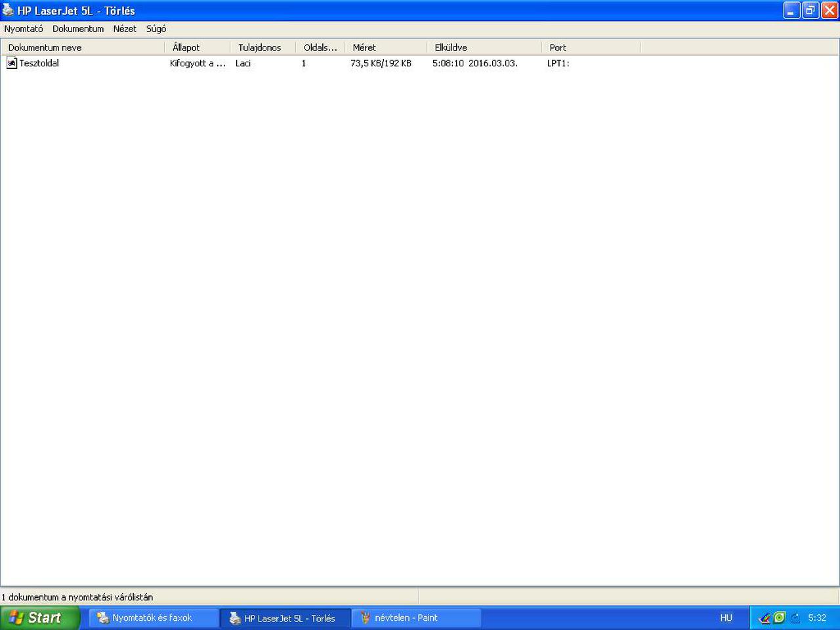Open the Nyomtató menu
The image size is (840, 630).
click(24, 29)
